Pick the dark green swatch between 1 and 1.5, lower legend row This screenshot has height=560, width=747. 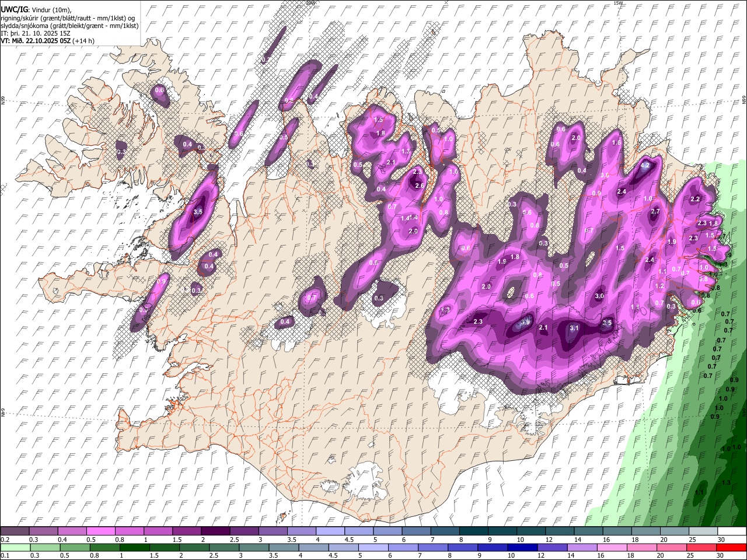(x=135, y=547)
